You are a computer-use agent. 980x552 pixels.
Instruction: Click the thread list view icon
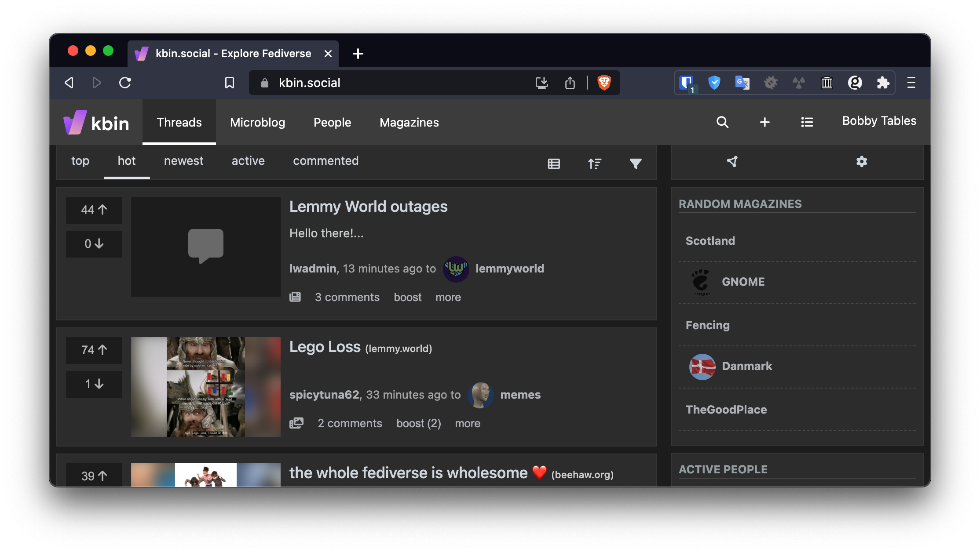pos(555,163)
